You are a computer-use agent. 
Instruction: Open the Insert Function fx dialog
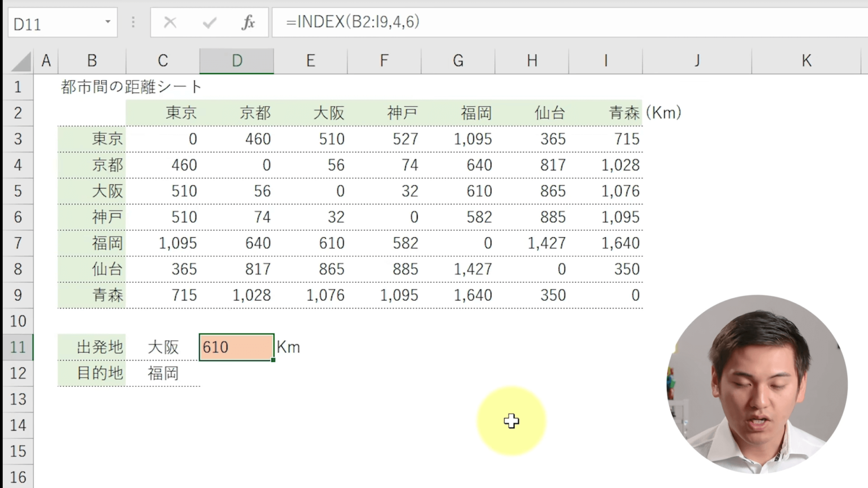click(x=248, y=23)
